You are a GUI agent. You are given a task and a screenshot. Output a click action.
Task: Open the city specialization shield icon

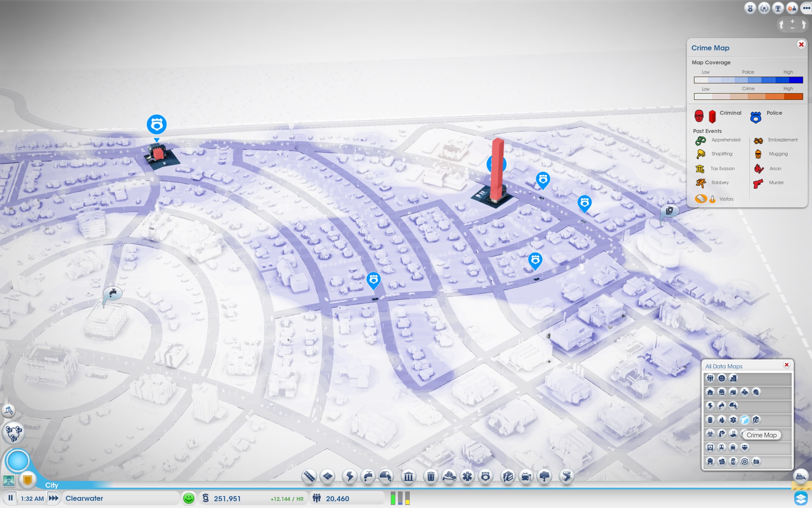point(27,480)
